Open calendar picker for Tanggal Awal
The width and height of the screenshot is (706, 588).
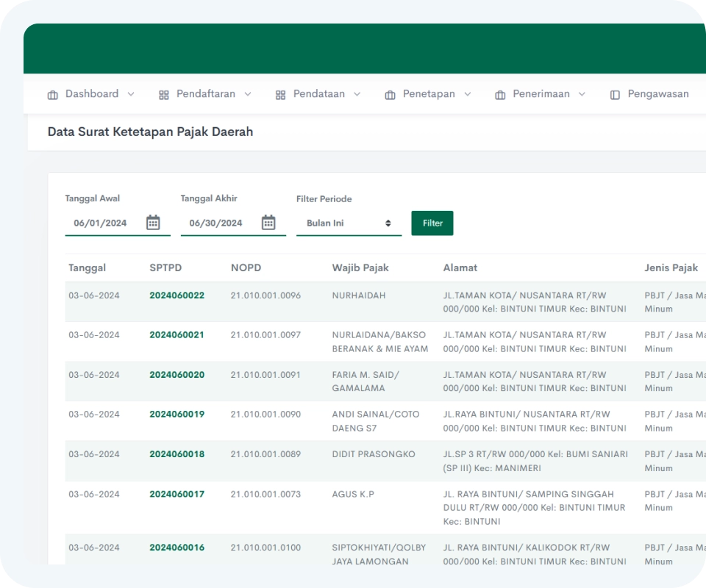click(x=153, y=222)
